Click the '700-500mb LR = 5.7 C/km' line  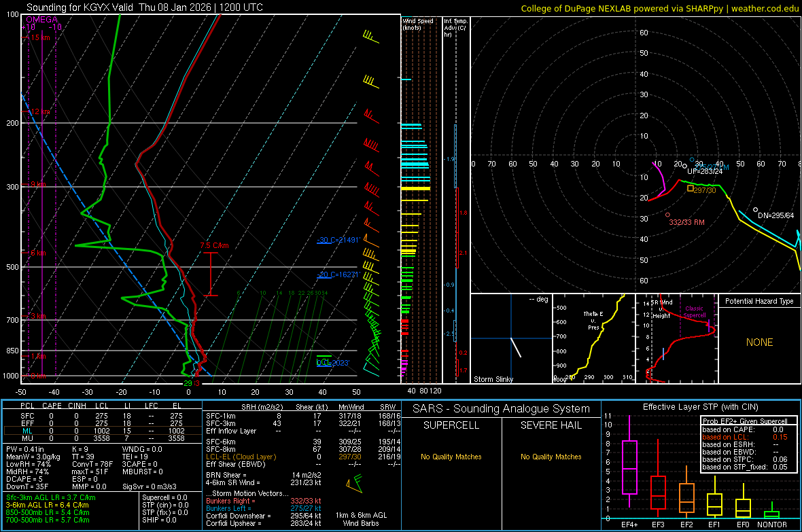[x=48, y=520]
